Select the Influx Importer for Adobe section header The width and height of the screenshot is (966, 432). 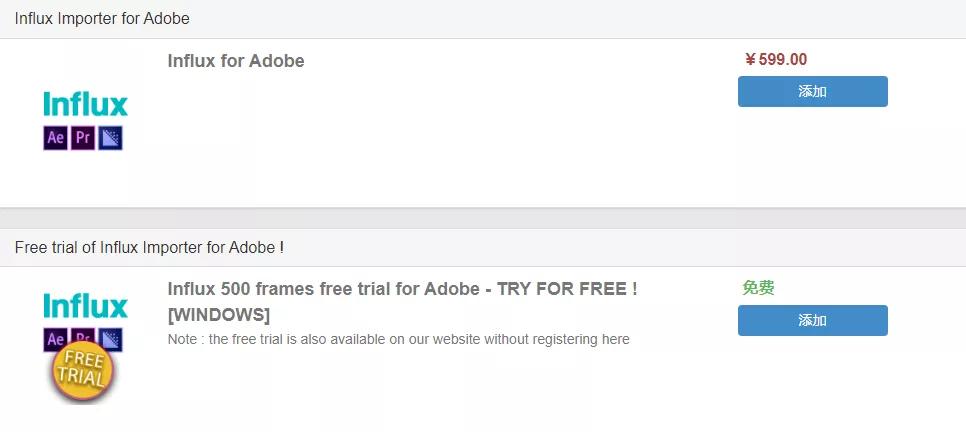click(102, 19)
